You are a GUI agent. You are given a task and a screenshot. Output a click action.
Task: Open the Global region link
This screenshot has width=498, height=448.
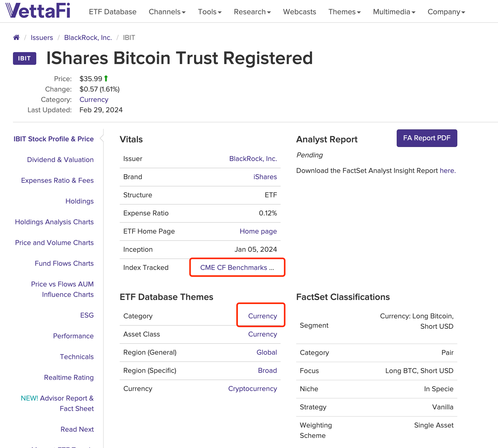[x=267, y=352]
